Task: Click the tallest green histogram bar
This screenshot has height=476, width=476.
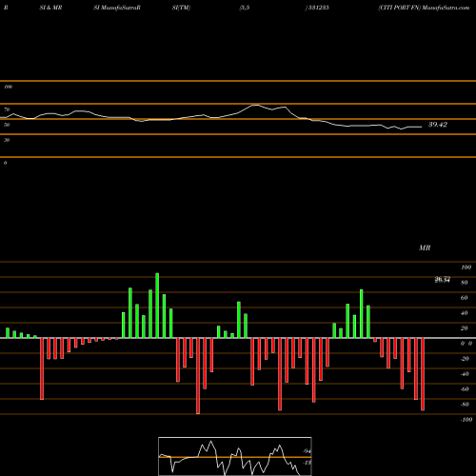Action: [x=157, y=306]
